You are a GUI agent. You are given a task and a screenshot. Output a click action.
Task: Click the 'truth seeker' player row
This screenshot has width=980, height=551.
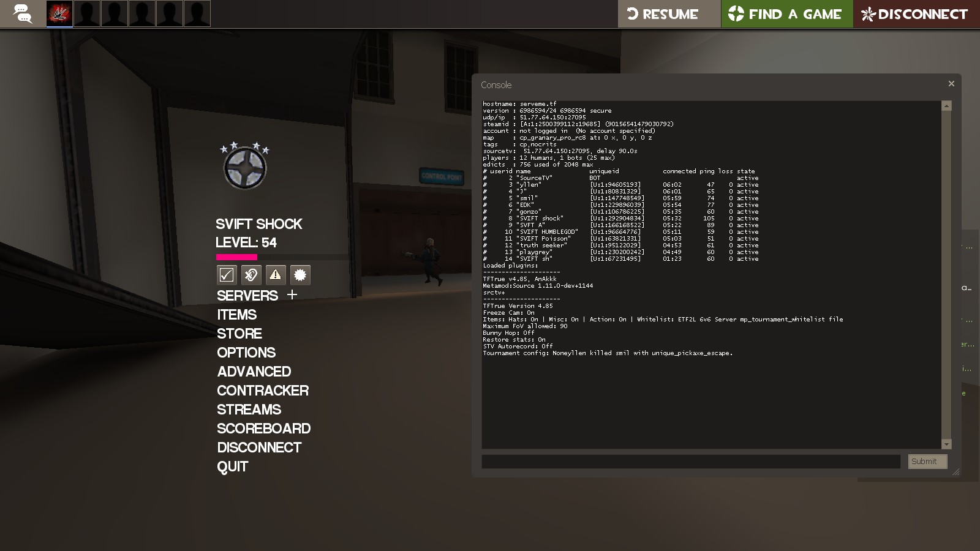tap(620, 246)
